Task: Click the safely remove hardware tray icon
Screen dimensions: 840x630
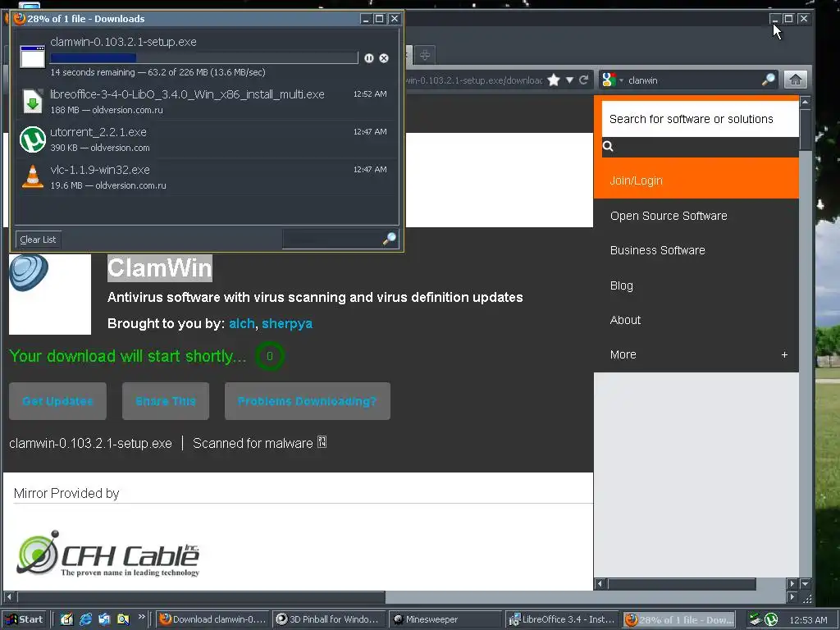Action: 756,619
